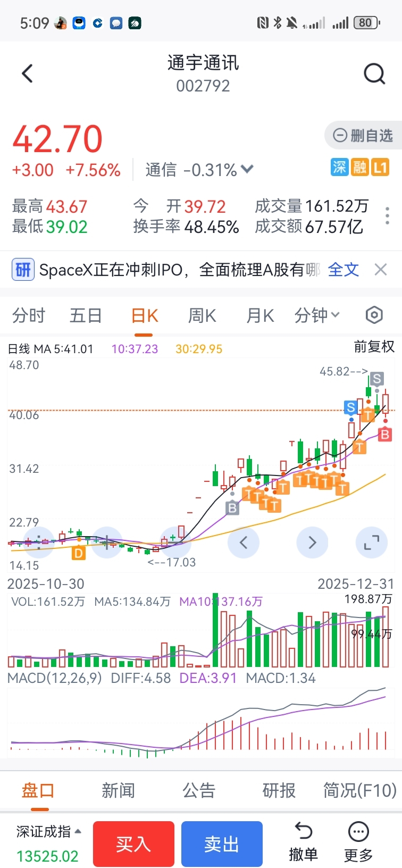The image size is (402, 868).
Task: Expand the 通信 sector dropdown arrow
Action: coord(247,169)
